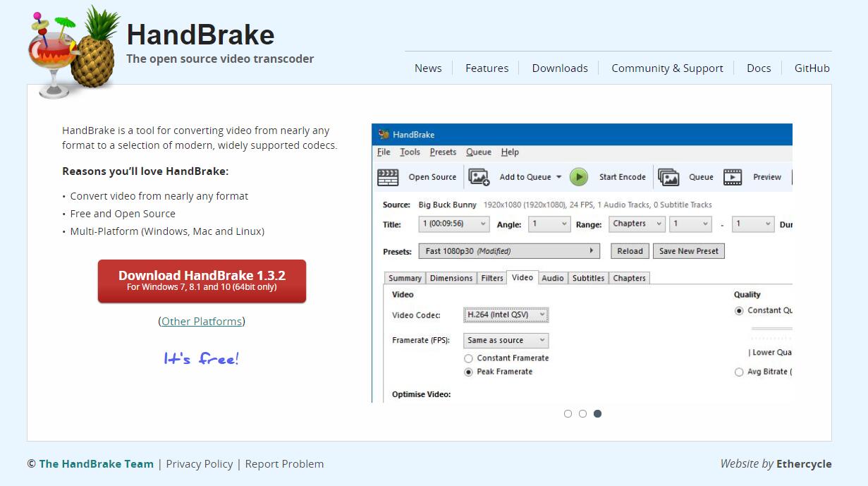Screen dimensions: 868x486
Task: Open the Angle dropdown
Action: (549, 224)
